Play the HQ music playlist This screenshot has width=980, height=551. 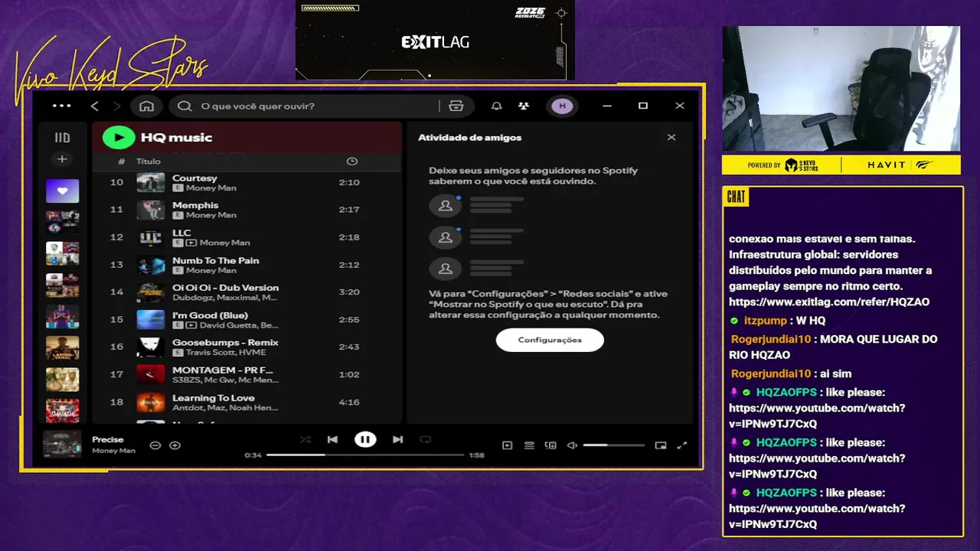point(119,137)
